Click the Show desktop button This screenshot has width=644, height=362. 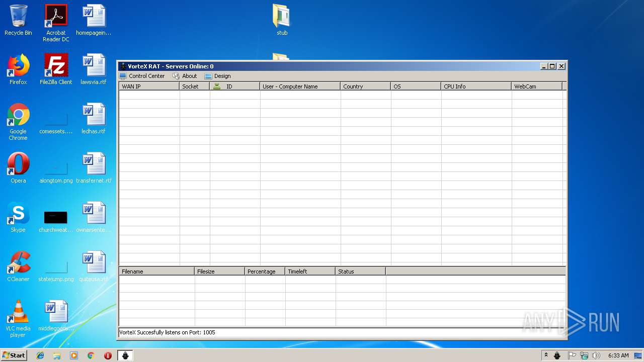point(639,355)
